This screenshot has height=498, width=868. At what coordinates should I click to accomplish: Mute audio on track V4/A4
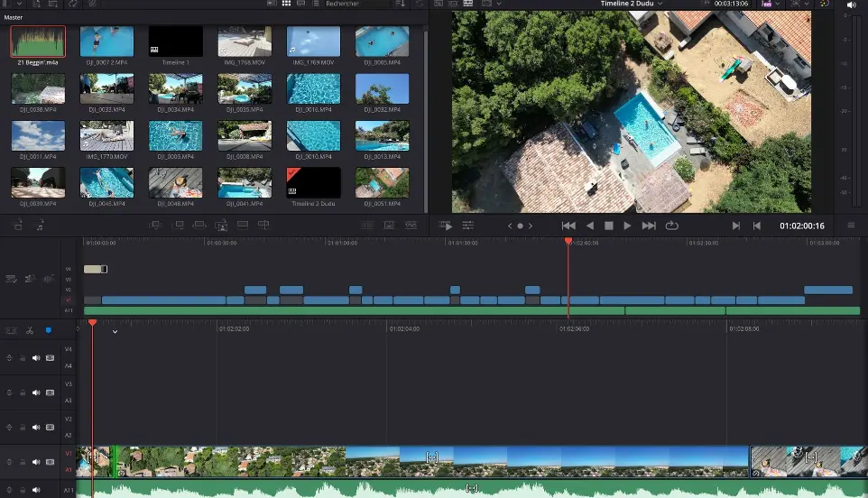coord(37,358)
